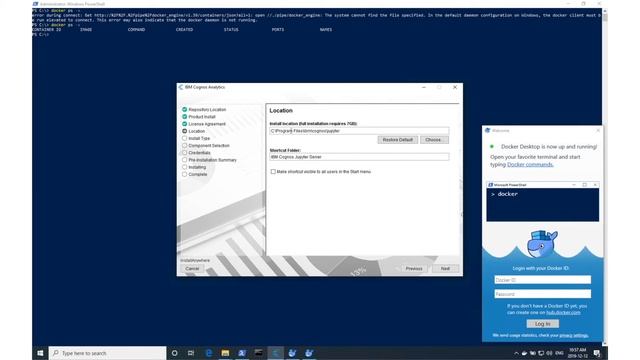Click the Shortcut Folder text field
This screenshot has height=360, width=640.
point(359,157)
